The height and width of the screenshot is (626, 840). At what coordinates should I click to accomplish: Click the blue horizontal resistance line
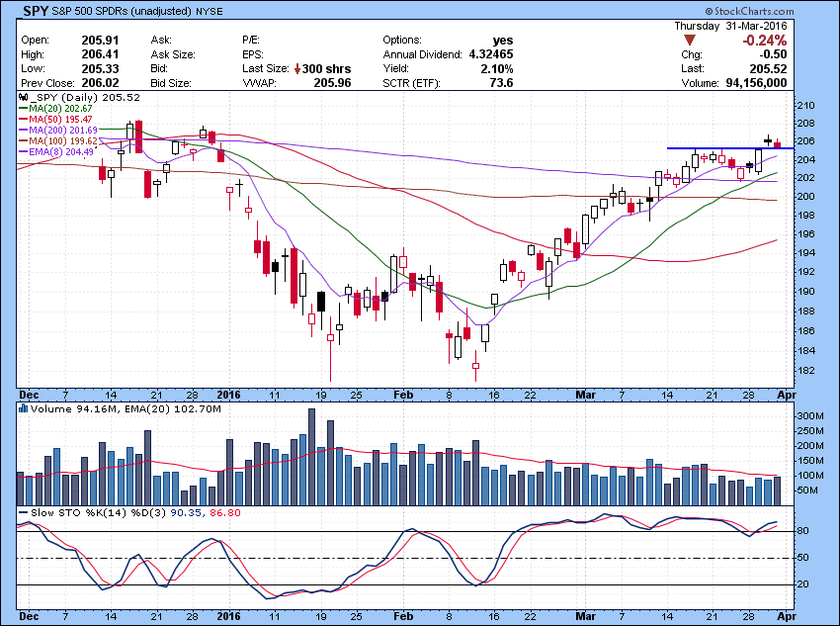tap(730, 148)
